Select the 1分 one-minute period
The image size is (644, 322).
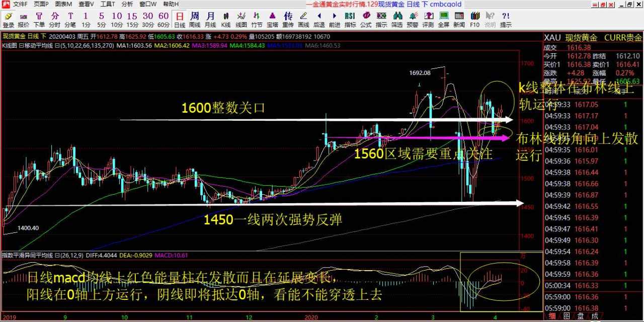pyautogui.click(x=86, y=20)
